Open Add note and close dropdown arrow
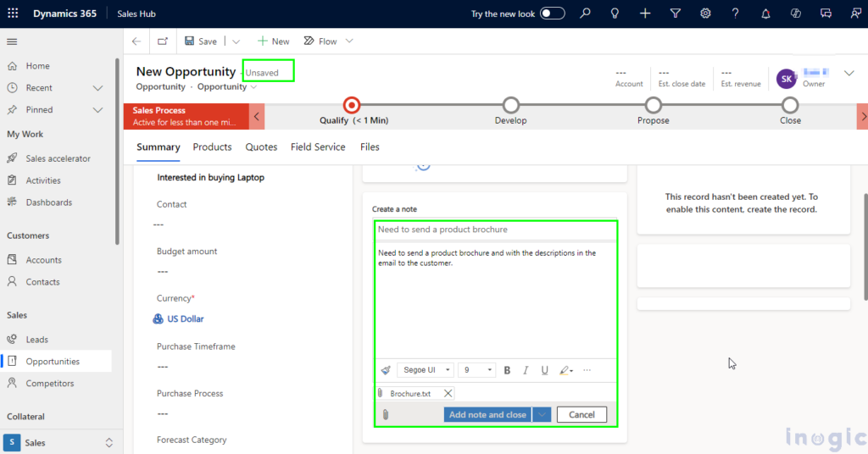The height and width of the screenshot is (454, 868). pos(542,414)
